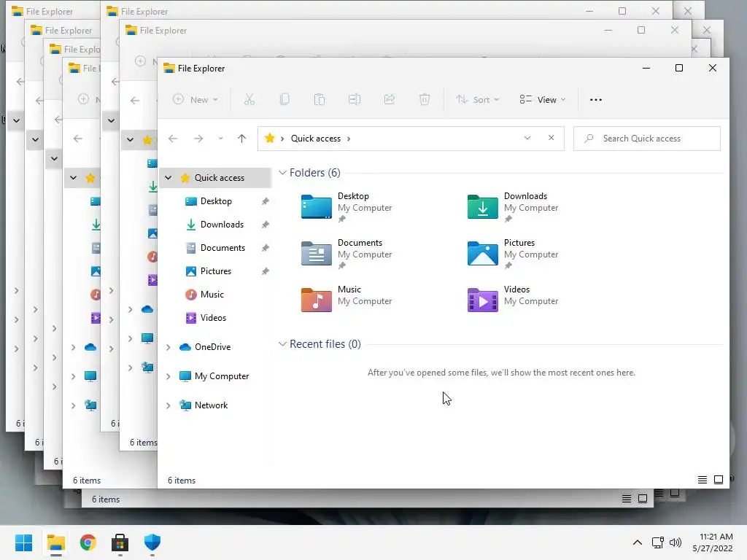The height and width of the screenshot is (560, 747).
Task: Expand the OneDrive tree node
Action: 169,347
